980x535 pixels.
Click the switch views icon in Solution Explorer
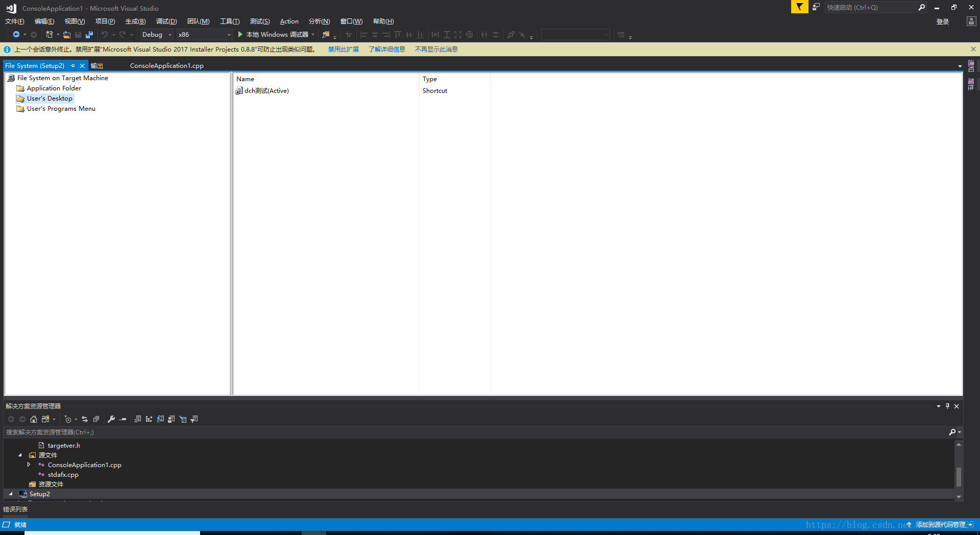(45, 419)
